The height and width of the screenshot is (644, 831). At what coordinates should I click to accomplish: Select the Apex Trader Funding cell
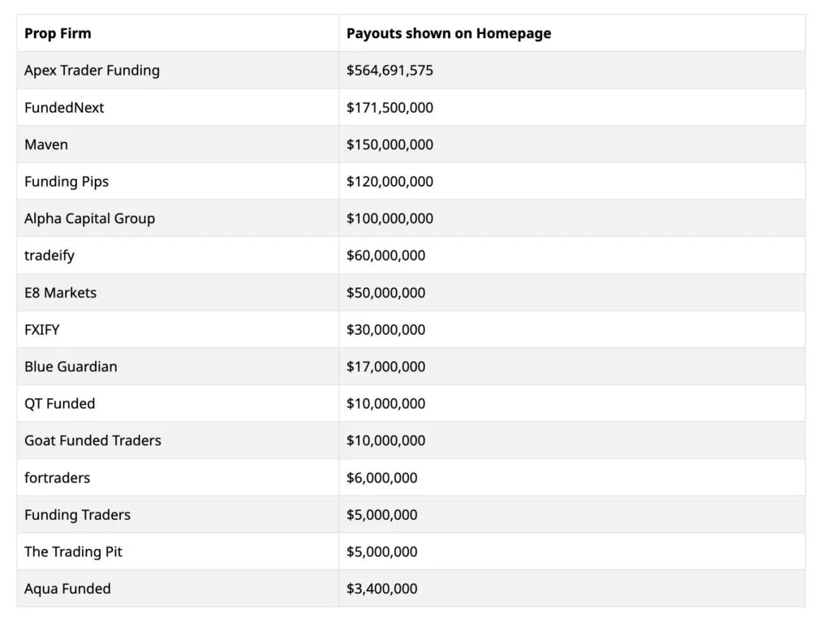coord(92,71)
